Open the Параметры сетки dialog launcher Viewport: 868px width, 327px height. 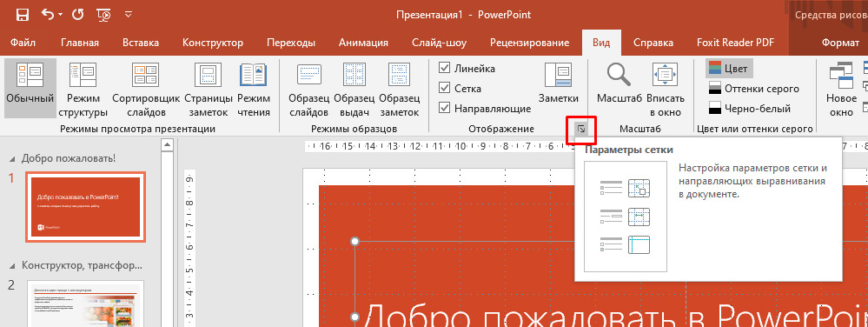(580, 129)
